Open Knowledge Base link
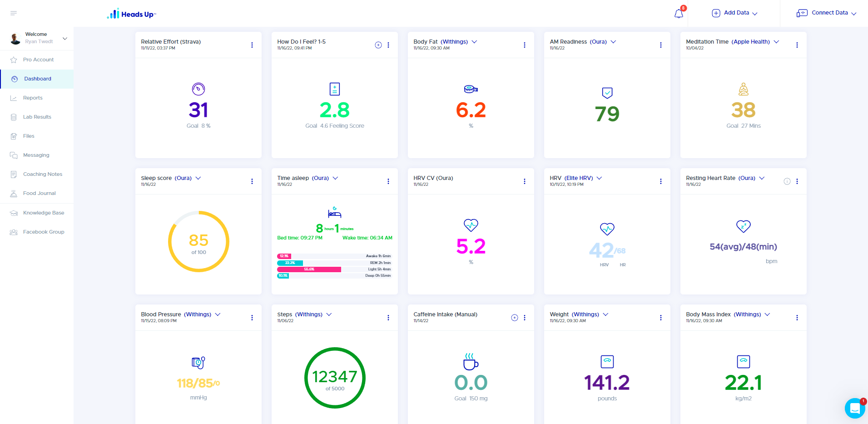Screen dimensions: 868x424 pyautogui.click(x=37, y=213)
